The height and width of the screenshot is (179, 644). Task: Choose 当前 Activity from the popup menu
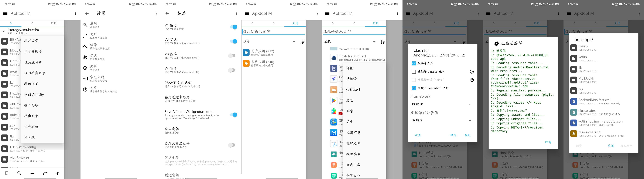(42, 95)
